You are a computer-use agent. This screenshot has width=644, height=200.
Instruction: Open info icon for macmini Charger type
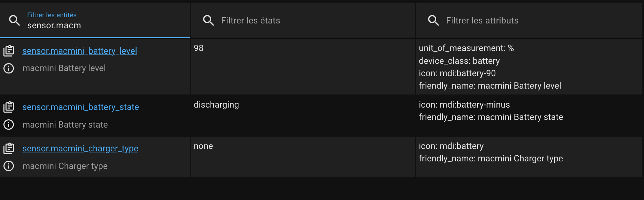[x=9, y=166]
